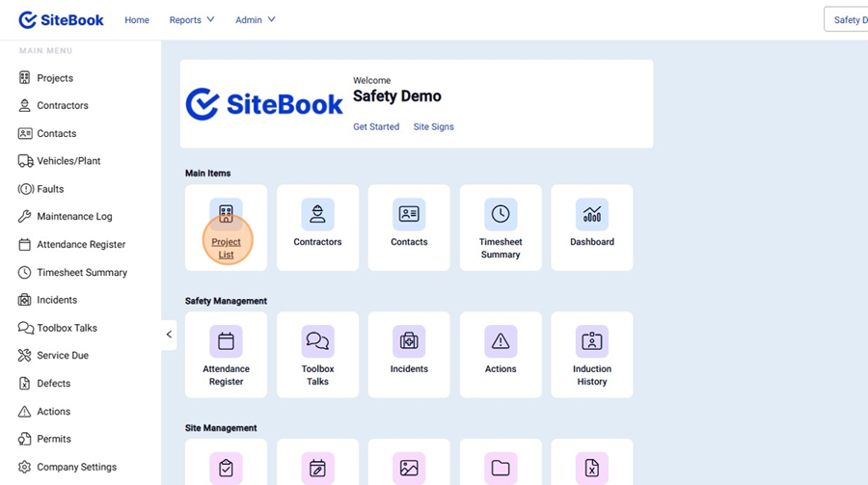This screenshot has height=485, width=868.
Task: Select Maintenance Log in the sidebar
Action: point(74,217)
